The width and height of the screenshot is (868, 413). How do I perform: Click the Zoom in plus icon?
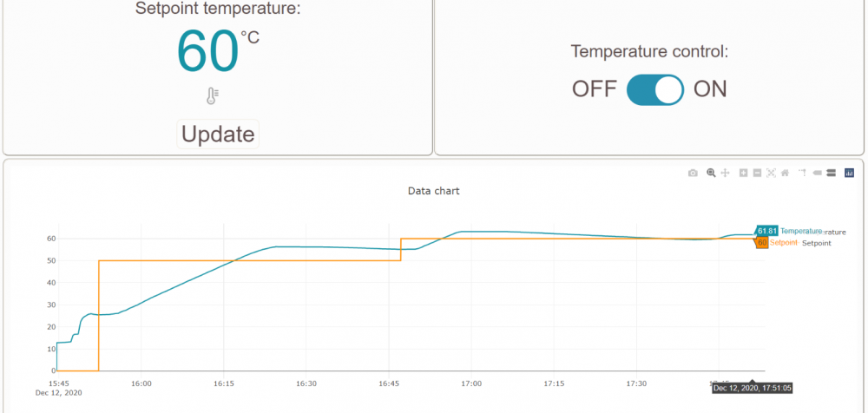pos(743,174)
